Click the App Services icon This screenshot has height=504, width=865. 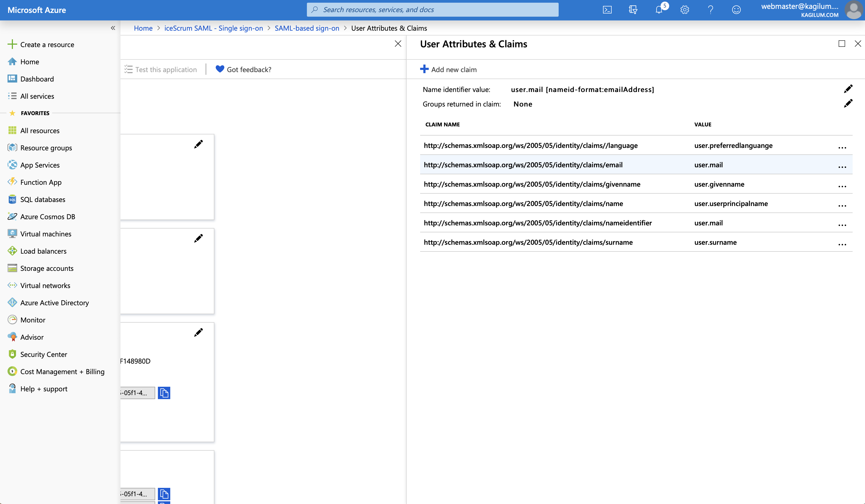pyautogui.click(x=12, y=165)
